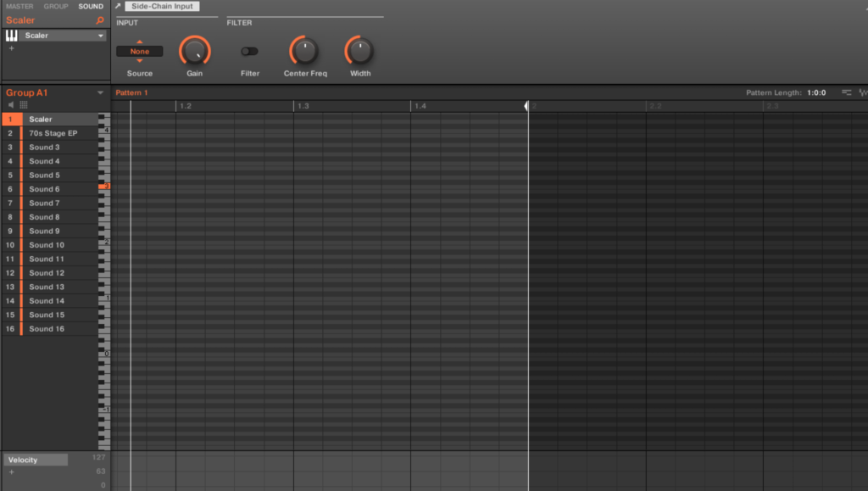This screenshot has height=491, width=868.
Task: Toggle the Filter switch on
Action: (249, 52)
